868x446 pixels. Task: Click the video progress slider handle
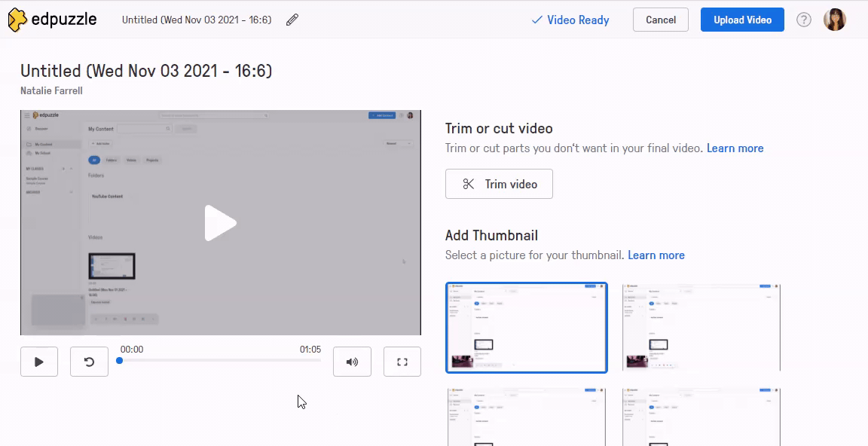pyautogui.click(x=120, y=360)
